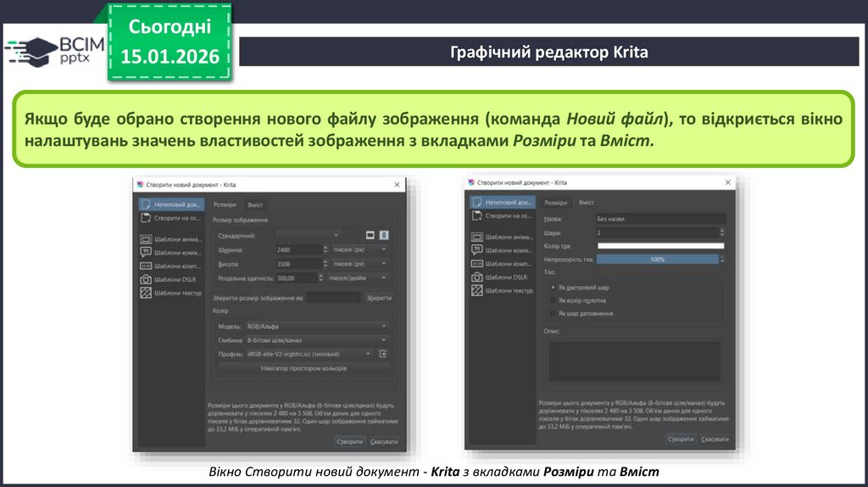Select the Як растровий шар radio option
The height and width of the screenshot is (487, 868).
[580, 288]
